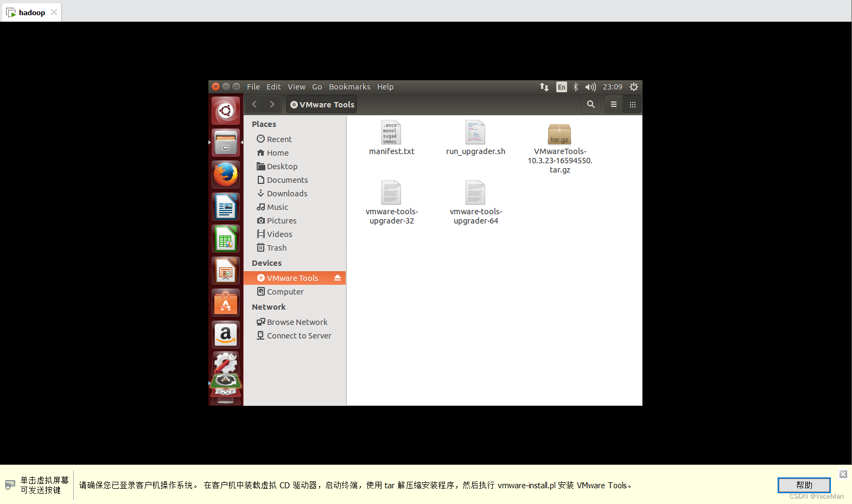Open the Files manager in the launcher
The image size is (852, 504).
[226, 143]
